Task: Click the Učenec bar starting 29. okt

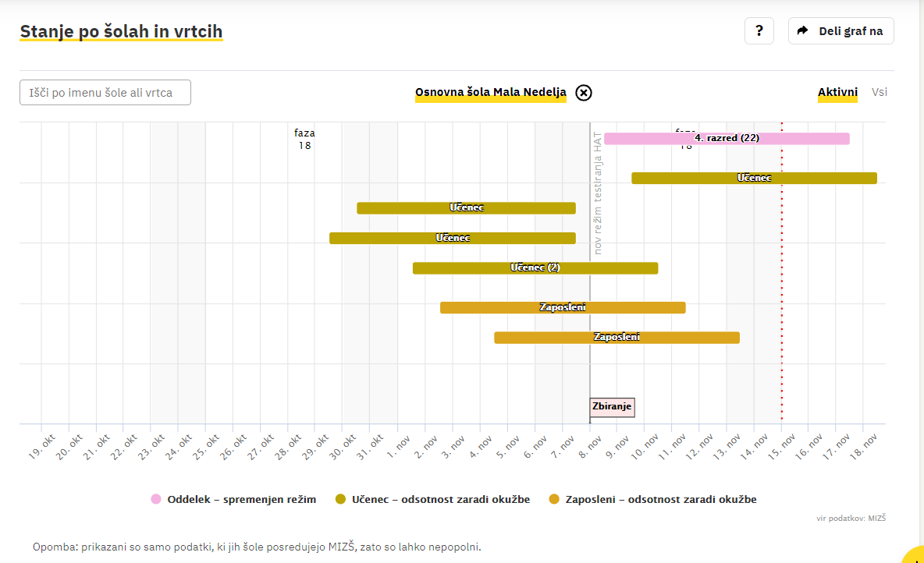Action: click(x=452, y=239)
